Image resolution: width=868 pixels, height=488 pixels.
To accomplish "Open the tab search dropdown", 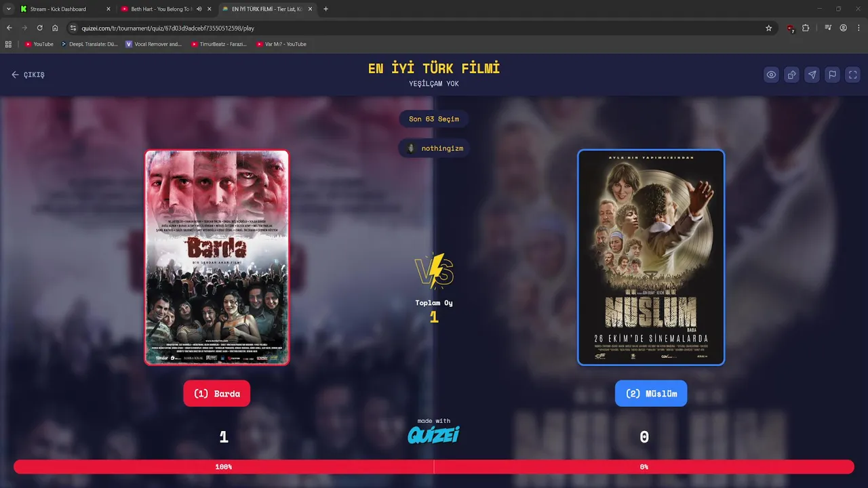I will (8, 9).
